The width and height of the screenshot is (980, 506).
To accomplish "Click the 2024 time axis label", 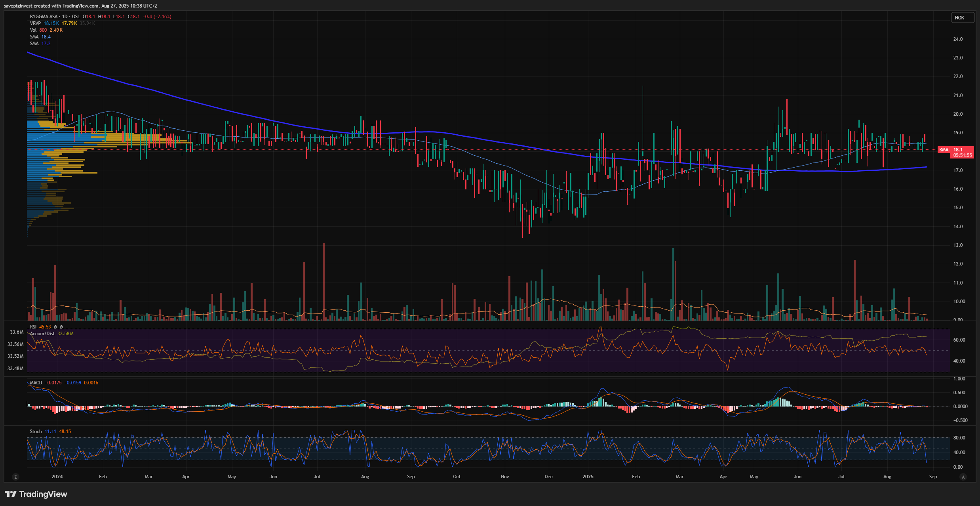I will click(57, 477).
